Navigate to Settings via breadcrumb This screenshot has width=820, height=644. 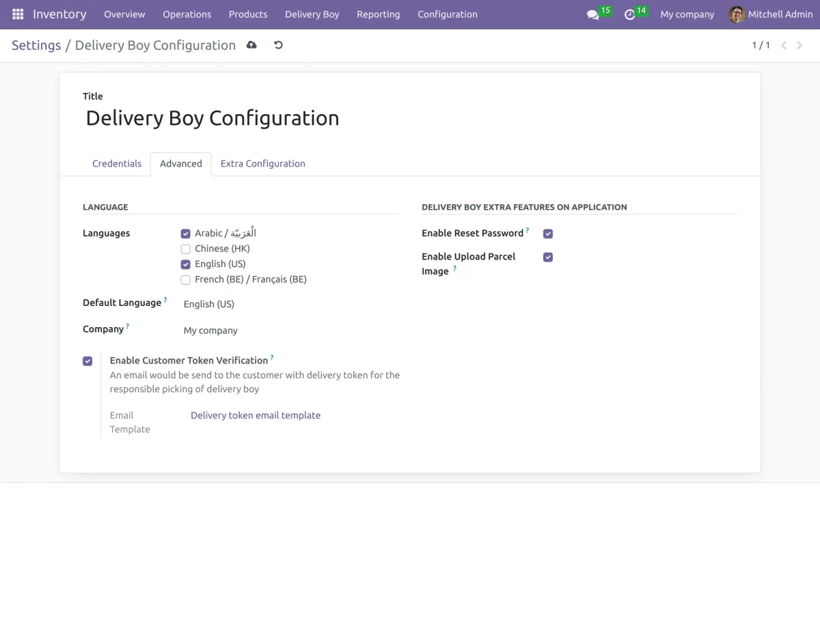36,45
